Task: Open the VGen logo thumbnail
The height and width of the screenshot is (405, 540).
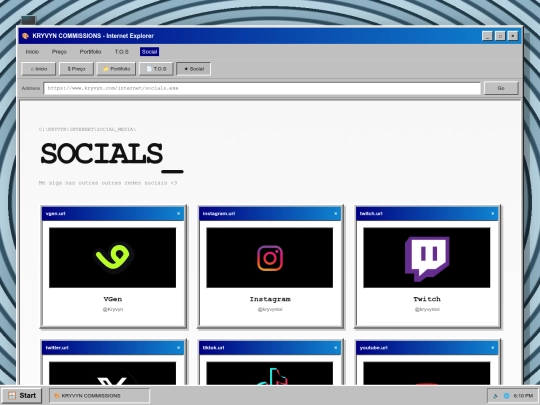Action: pyautogui.click(x=113, y=258)
